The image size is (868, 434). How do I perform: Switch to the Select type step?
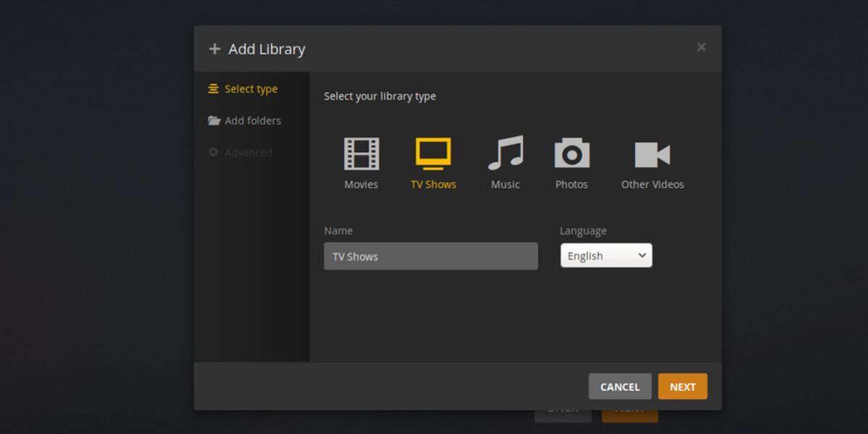(250, 89)
